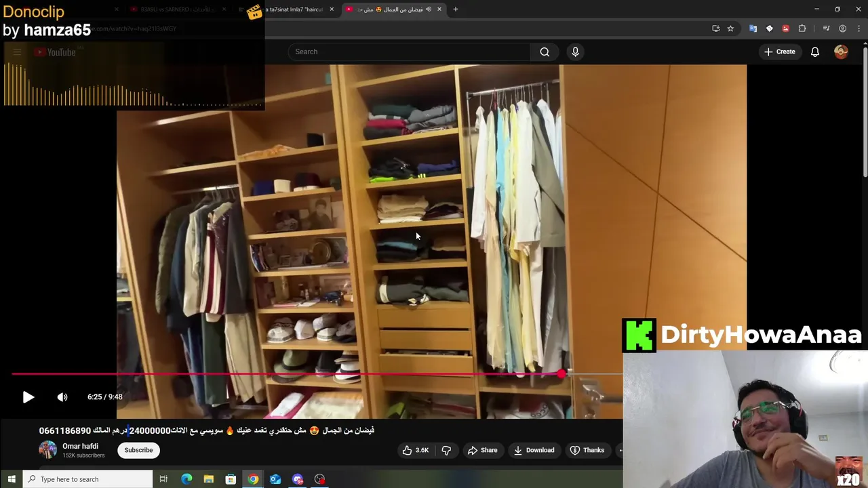Mute tab via speaker icon on active tab
Screen dimensions: 868x488
[x=429, y=9]
